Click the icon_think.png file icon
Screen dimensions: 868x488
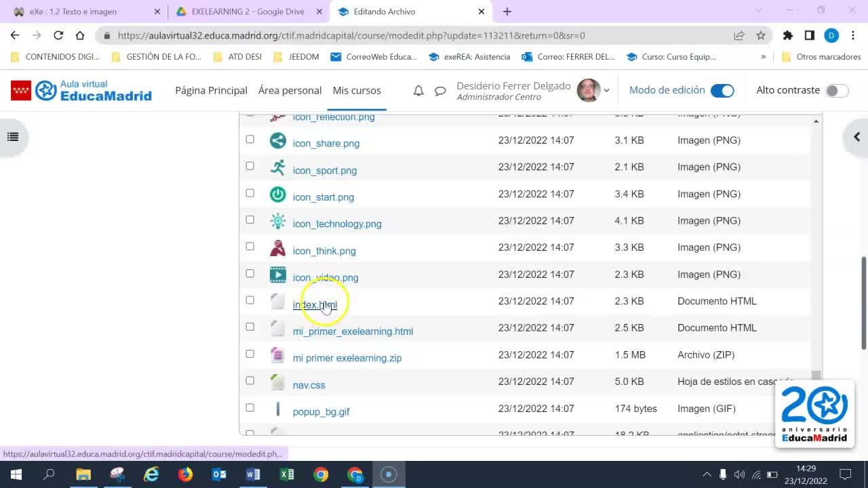coord(277,248)
